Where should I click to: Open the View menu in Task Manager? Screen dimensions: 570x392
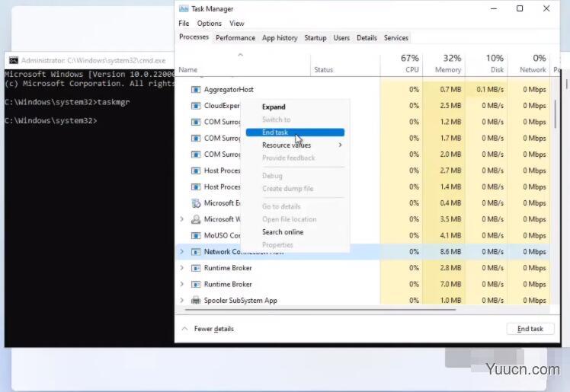click(237, 24)
